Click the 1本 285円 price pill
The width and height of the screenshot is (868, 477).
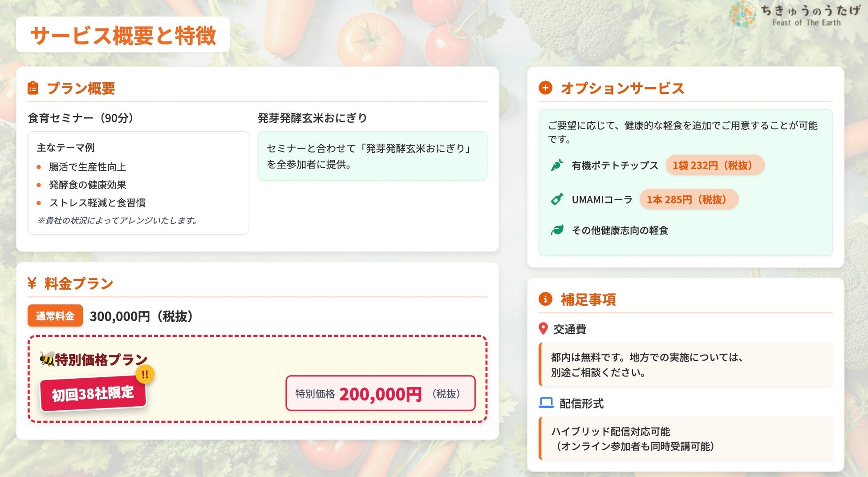click(689, 199)
